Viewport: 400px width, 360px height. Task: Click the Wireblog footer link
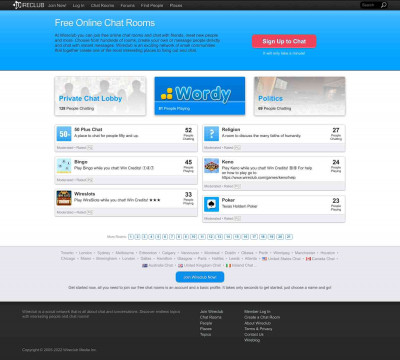252,340
